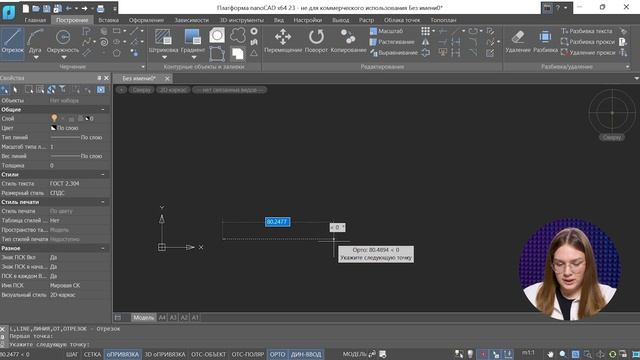Toggle СЕТКА grid display
This screenshot has width=640, height=360.
92,354
